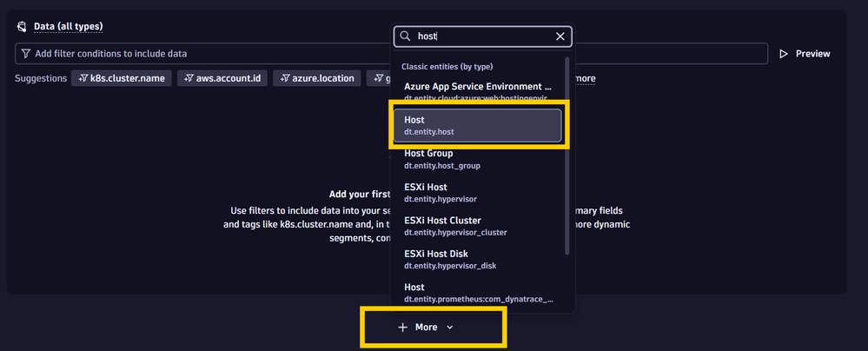868x351 pixels.
Task: Add aws.account.id suggestion filter
Action: coord(222,78)
